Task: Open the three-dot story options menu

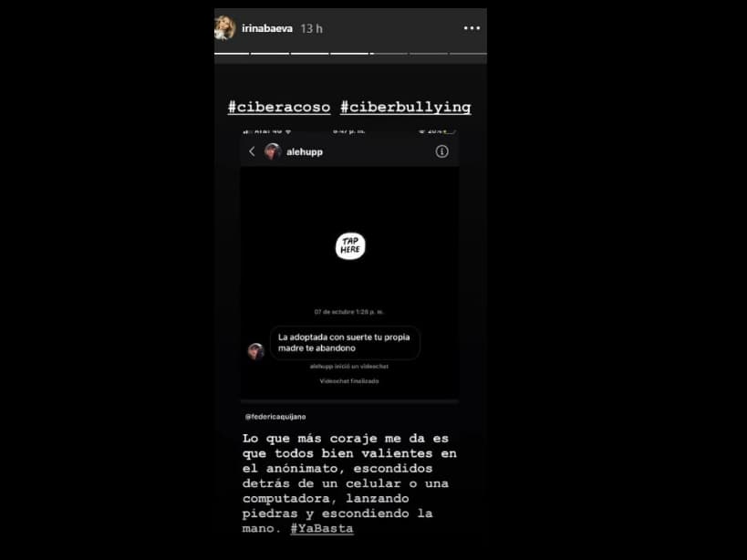Action: 472,28
